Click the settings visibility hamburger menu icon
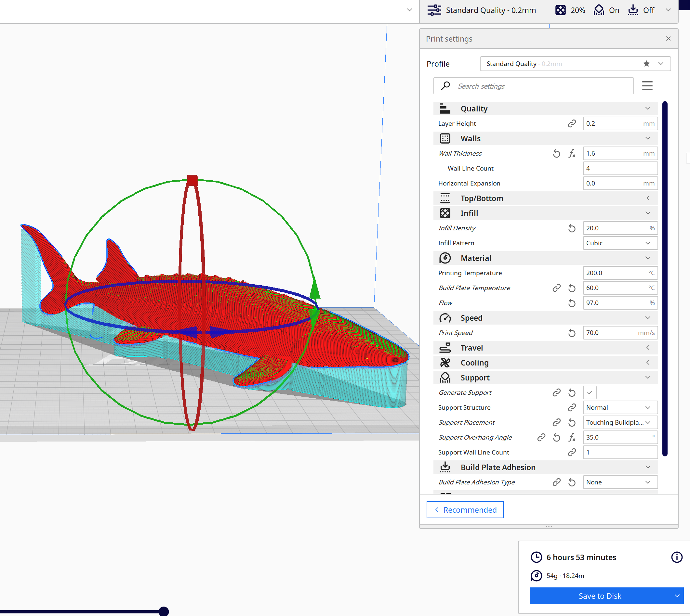690x616 pixels. 647,86
